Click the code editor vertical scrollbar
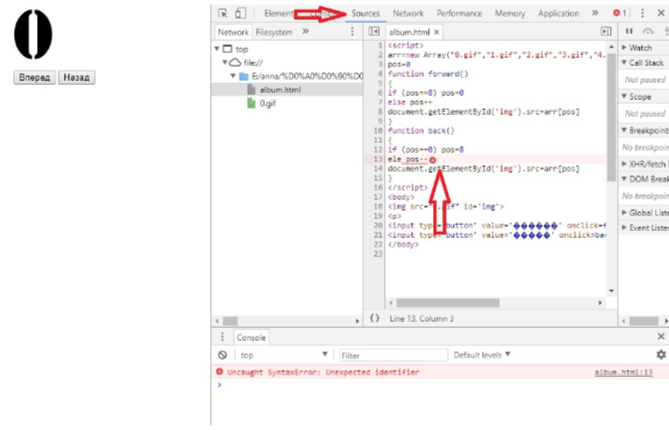669x430 pixels. click(611, 117)
